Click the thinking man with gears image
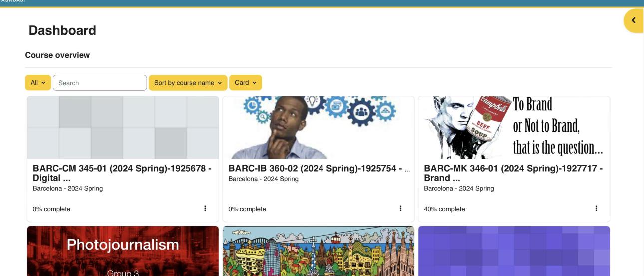 point(318,127)
